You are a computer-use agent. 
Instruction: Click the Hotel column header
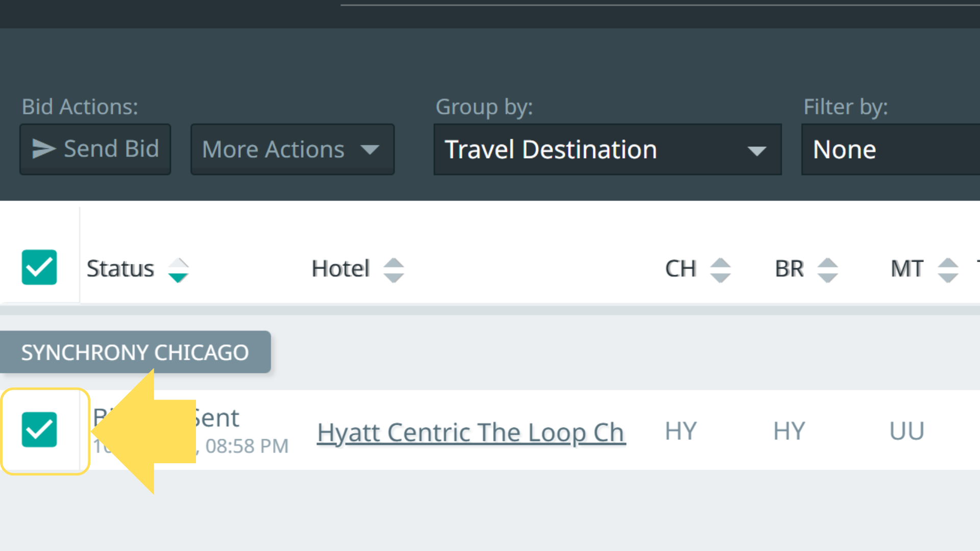click(340, 269)
